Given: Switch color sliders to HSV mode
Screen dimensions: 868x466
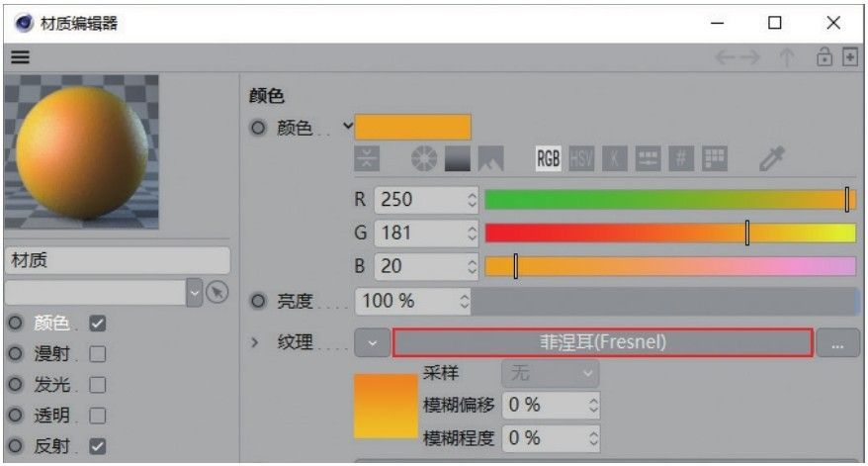Looking at the screenshot, I should pyautogui.click(x=582, y=158).
